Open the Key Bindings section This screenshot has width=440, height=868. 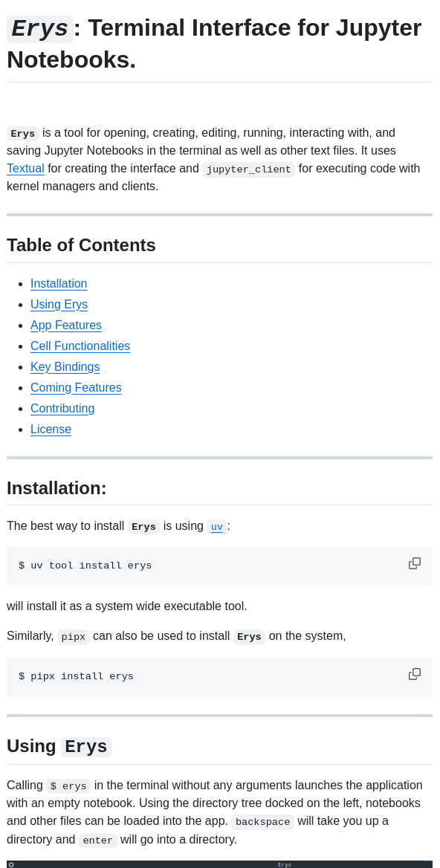point(65,366)
